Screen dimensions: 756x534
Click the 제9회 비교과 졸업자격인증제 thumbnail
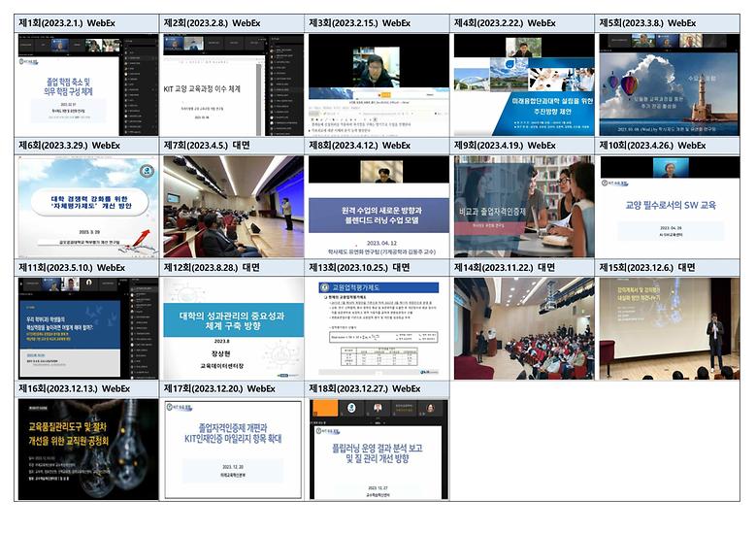click(524, 206)
